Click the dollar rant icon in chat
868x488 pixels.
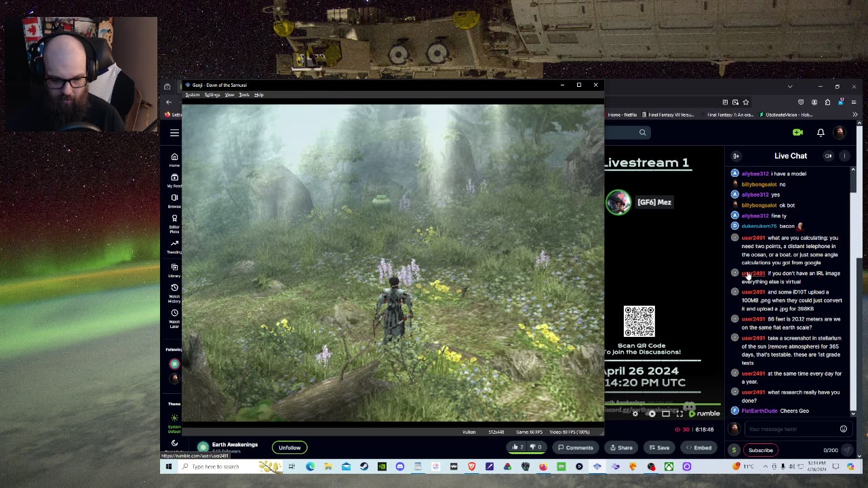734,450
